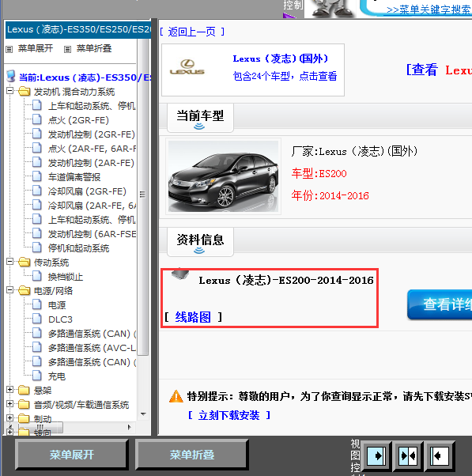Click the page icon beside 停机和起动系统

point(37,247)
